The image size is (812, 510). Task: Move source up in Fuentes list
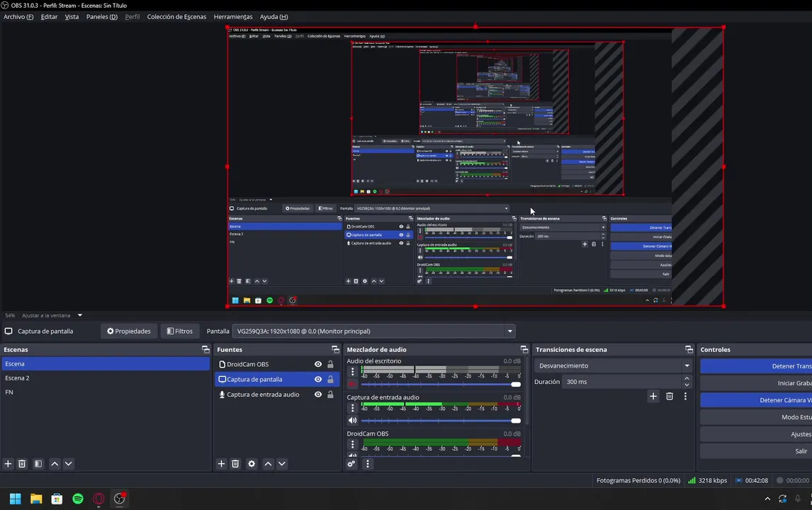pos(269,464)
